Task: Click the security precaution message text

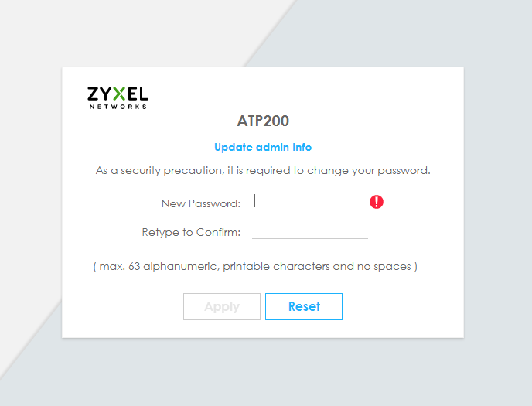Action: pyautogui.click(x=263, y=170)
